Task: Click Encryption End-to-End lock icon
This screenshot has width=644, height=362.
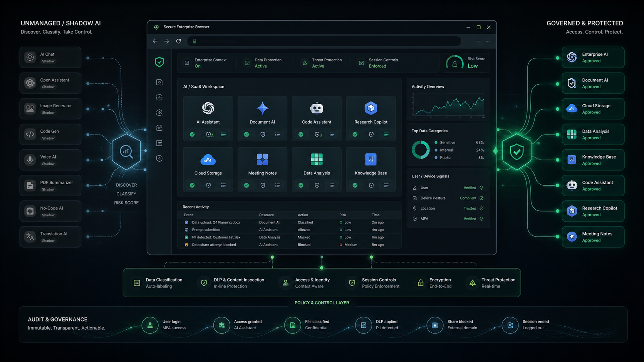Action: click(421, 283)
